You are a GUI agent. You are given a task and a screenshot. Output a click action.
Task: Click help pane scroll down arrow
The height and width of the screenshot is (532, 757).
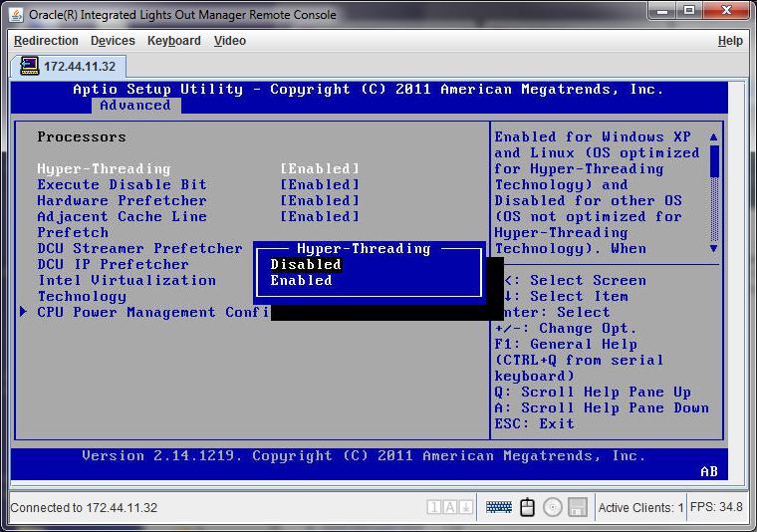click(713, 249)
